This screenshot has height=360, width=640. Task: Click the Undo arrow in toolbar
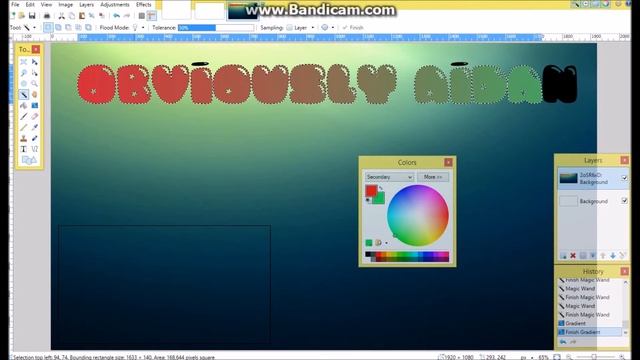pyautogui.click(x=117, y=16)
